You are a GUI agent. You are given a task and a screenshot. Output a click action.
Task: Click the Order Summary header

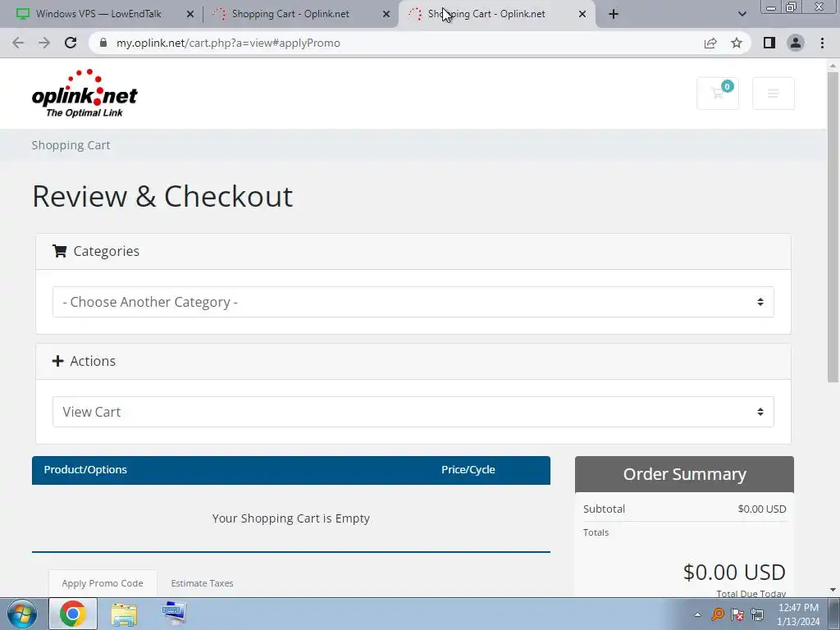click(684, 474)
